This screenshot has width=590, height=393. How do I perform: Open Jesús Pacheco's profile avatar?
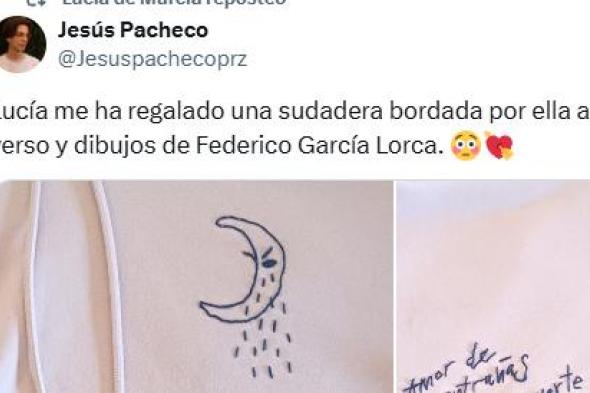click(21, 44)
